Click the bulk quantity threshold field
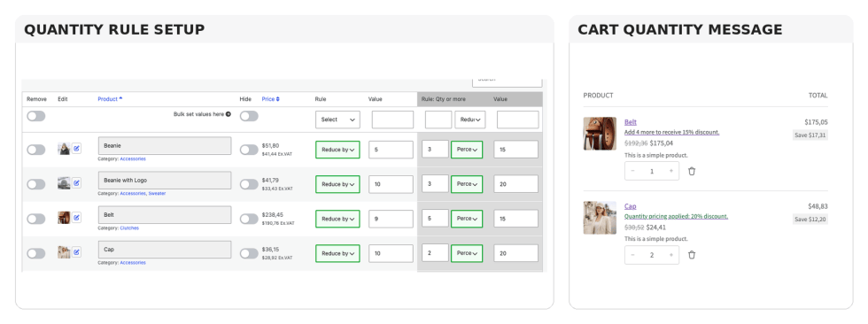868x324 pixels. (438, 120)
